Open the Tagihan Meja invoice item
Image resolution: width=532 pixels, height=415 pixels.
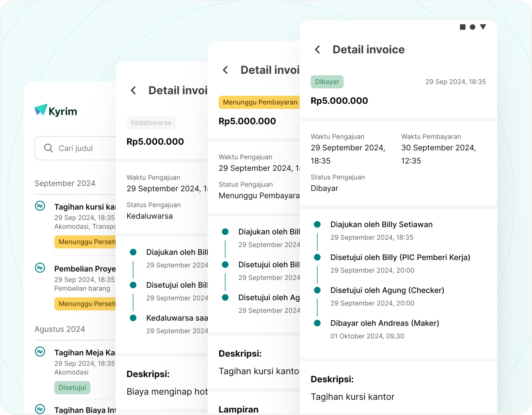click(x=84, y=353)
